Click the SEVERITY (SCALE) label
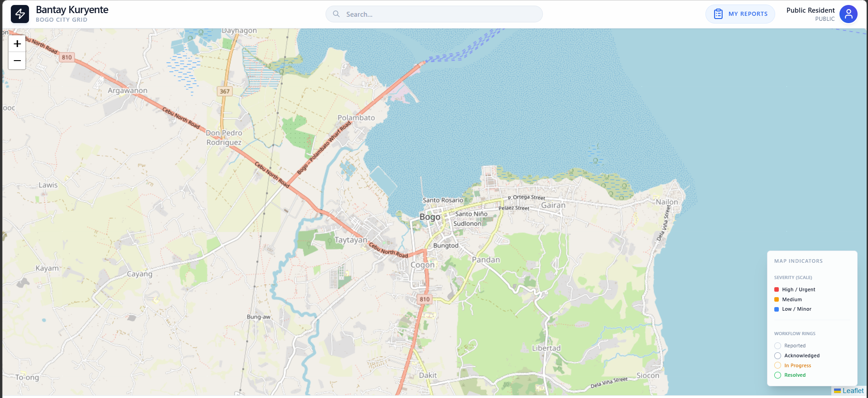Viewport: 868px width, 398px height. [x=793, y=278]
